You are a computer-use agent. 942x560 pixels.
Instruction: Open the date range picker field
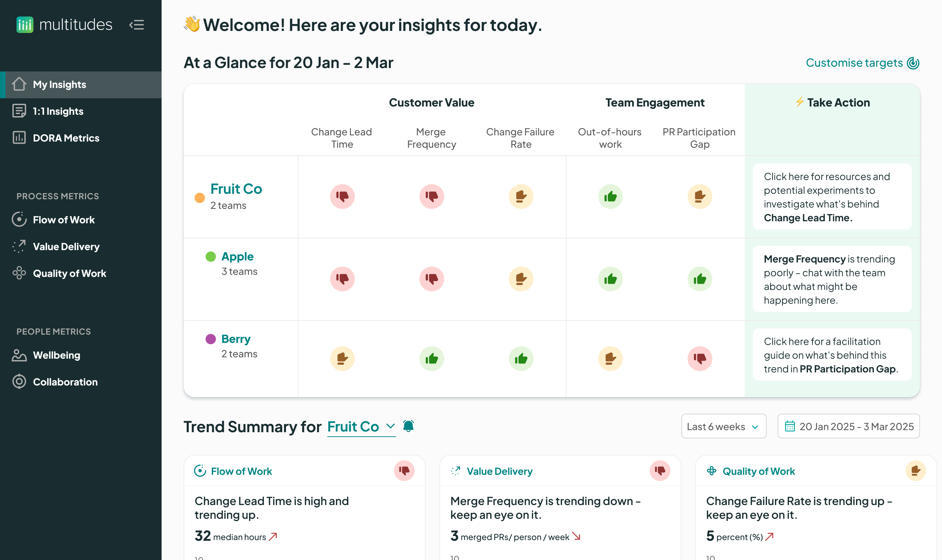[x=848, y=426]
